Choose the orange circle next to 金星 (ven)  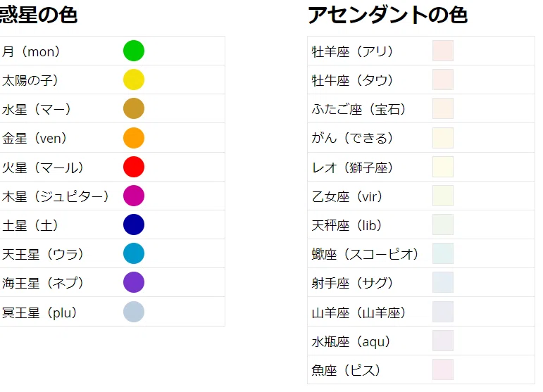pos(134,138)
